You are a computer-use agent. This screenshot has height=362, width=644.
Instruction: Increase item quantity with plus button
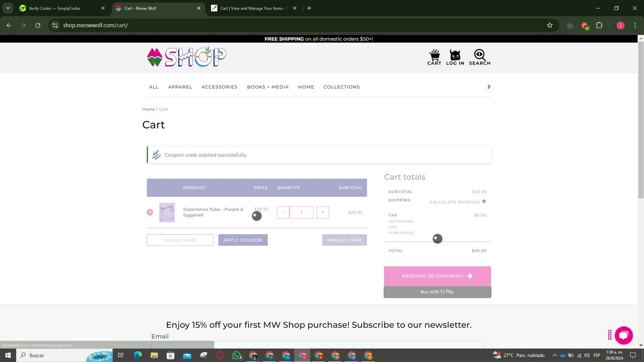323,212
